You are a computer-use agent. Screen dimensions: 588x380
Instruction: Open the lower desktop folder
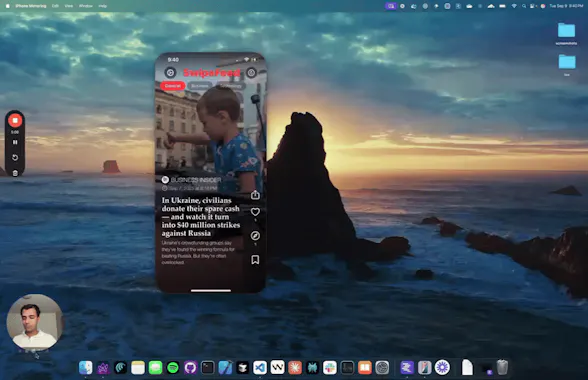click(x=567, y=62)
